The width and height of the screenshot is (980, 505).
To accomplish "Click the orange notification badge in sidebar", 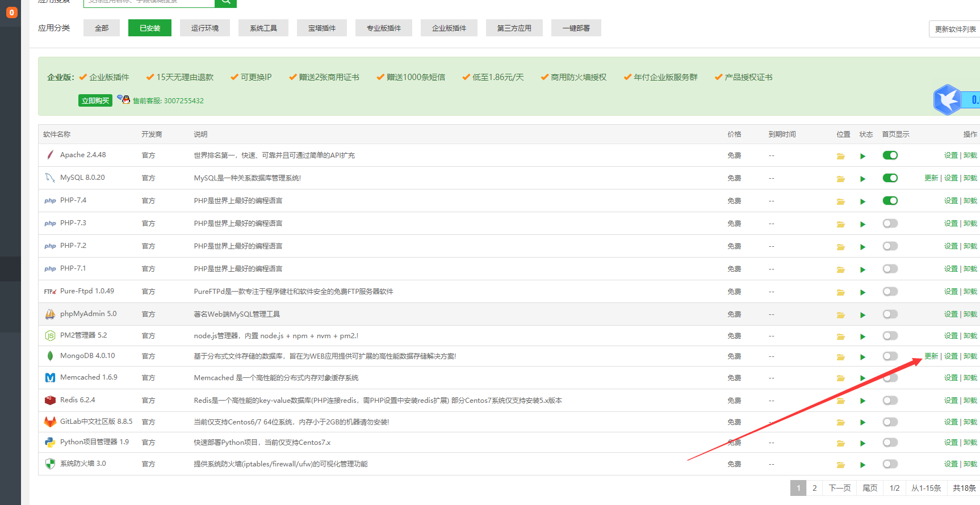I will pyautogui.click(x=11, y=12).
